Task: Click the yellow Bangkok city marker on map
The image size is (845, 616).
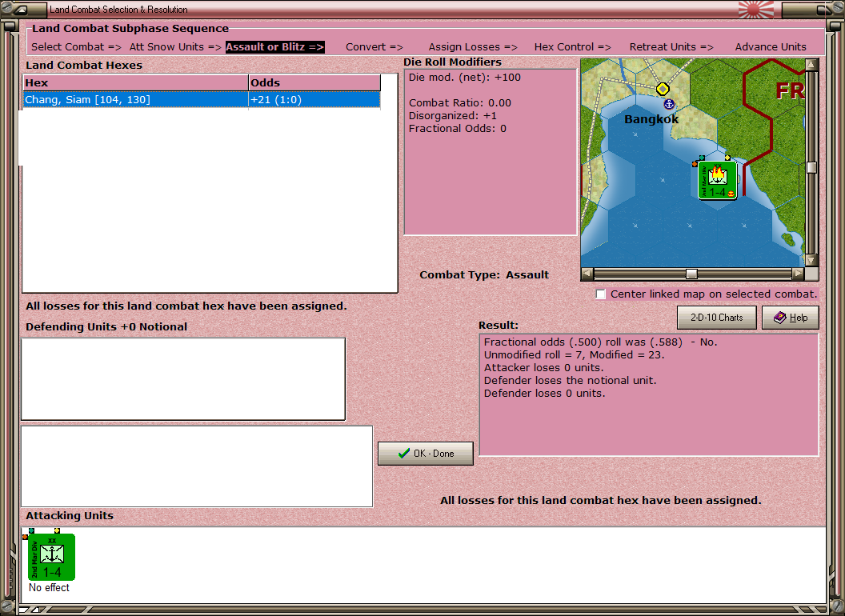Action: pos(663,89)
